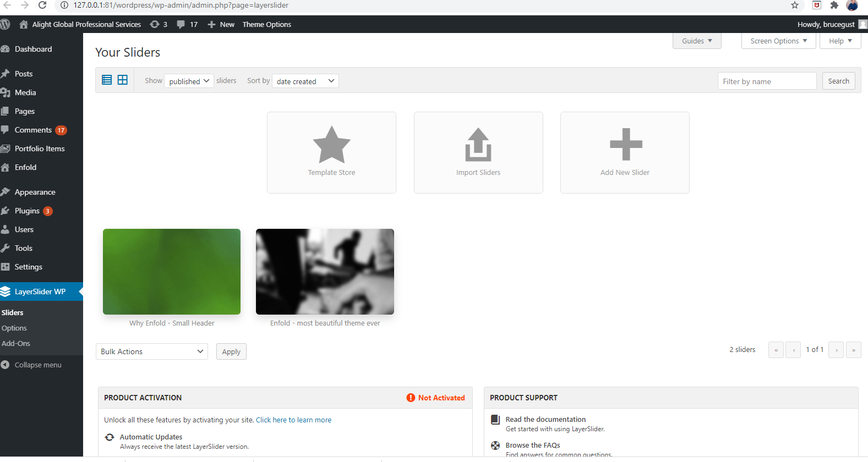Screen dimensions: 868x462
Task: Click the documentation book icon
Action: click(x=495, y=420)
